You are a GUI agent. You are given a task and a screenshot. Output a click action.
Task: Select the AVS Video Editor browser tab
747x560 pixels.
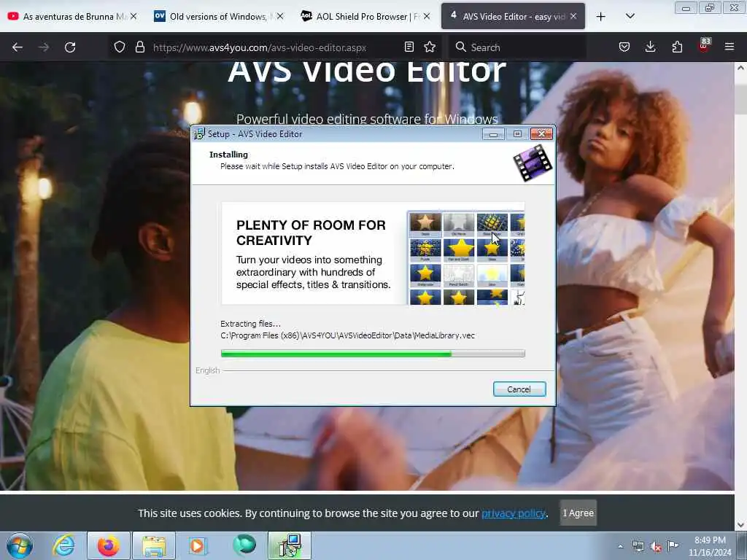point(513,17)
